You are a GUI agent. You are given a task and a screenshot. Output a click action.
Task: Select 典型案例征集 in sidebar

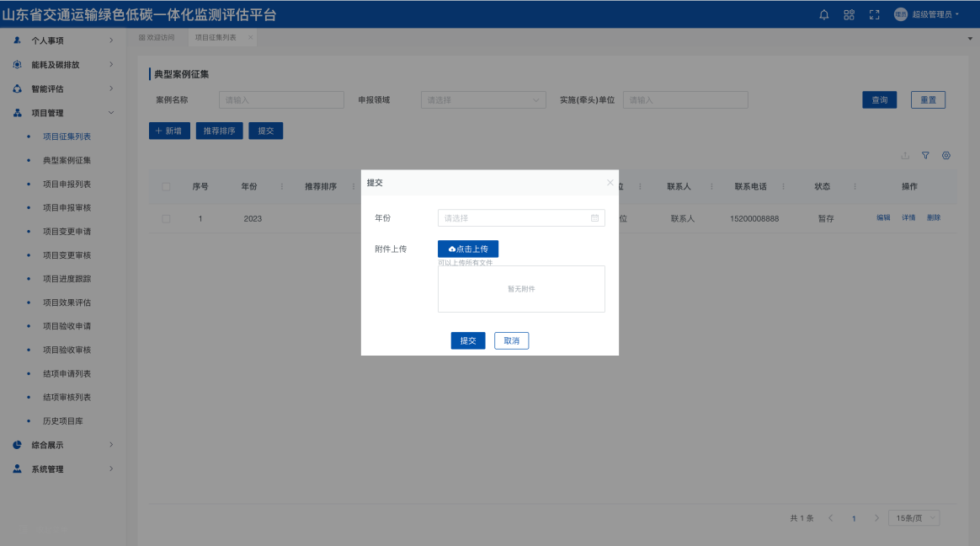point(67,160)
